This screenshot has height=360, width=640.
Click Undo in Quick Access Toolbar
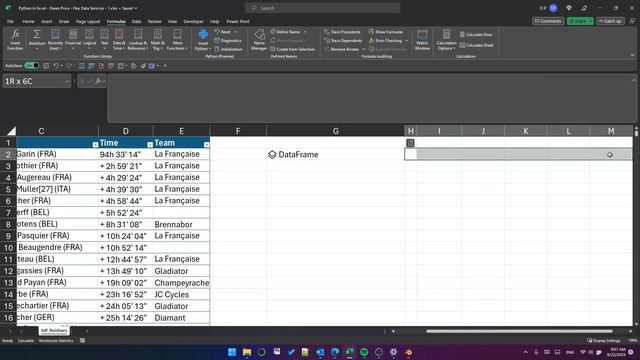pos(56,66)
